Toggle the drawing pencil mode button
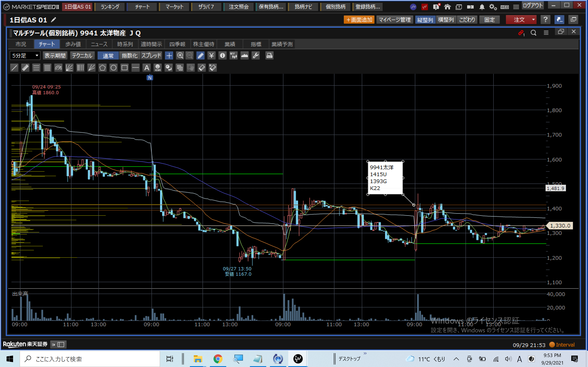Image resolution: width=588 pixels, height=367 pixels. click(x=200, y=56)
